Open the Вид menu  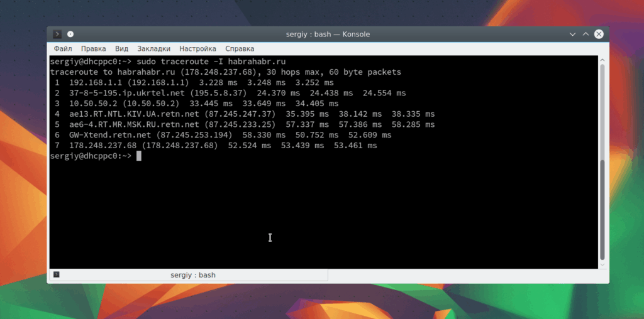click(x=121, y=49)
